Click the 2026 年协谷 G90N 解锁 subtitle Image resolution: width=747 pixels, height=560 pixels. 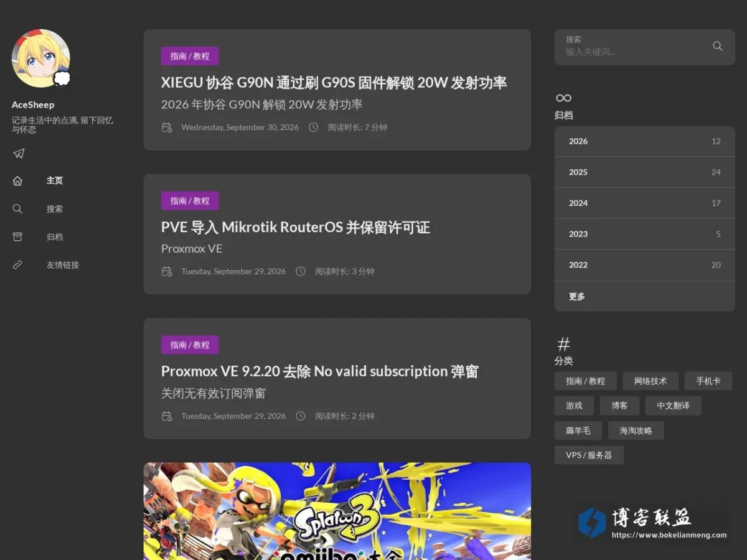click(262, 105)
